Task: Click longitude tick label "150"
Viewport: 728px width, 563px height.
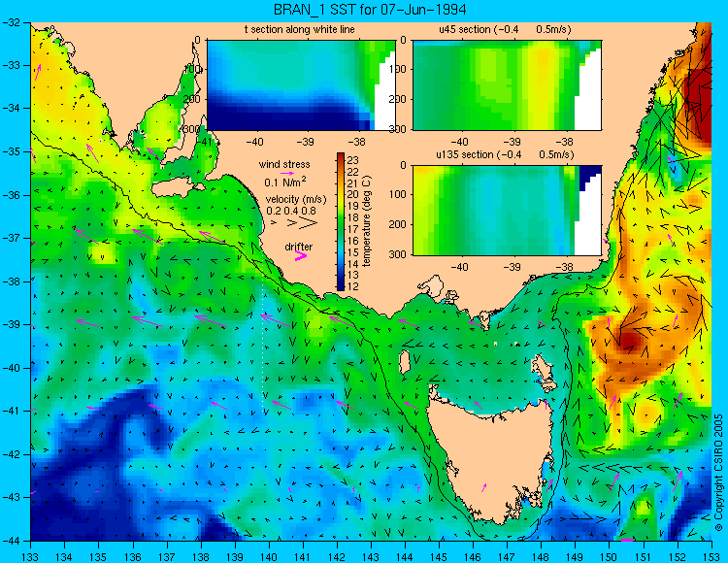Action: (610, 556)
